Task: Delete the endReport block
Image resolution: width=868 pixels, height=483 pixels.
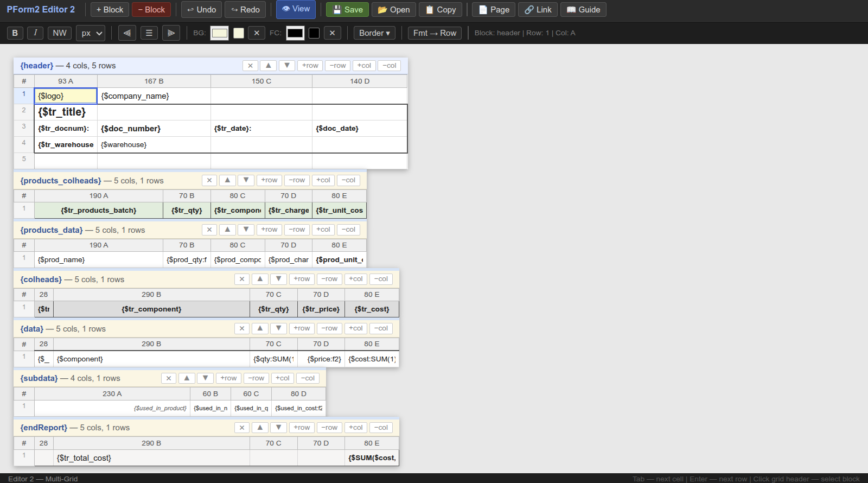Action: pos(242,428)
